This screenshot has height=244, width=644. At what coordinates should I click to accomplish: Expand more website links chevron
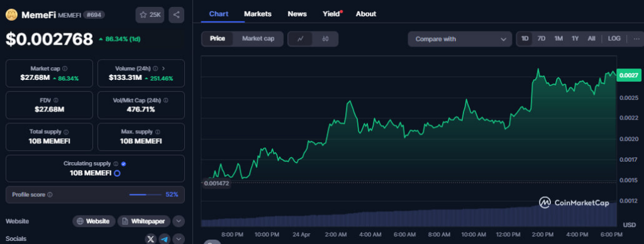(x=178, y=221)
